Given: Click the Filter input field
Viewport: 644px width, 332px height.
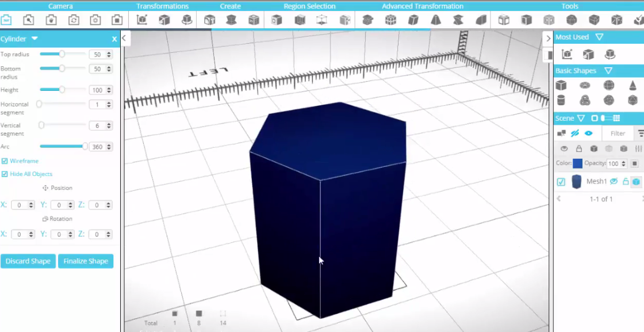Looking at the screenshot, I should coord(618,133).
